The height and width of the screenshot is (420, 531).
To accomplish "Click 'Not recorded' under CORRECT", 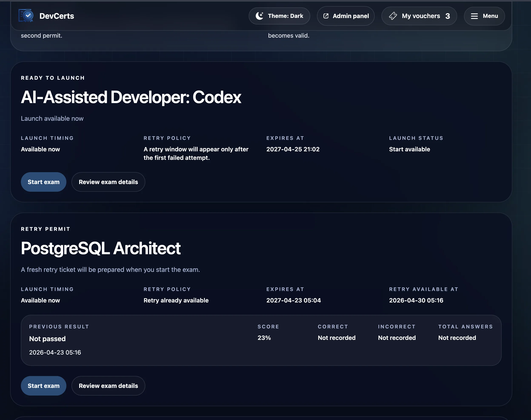I will (337, 338).
